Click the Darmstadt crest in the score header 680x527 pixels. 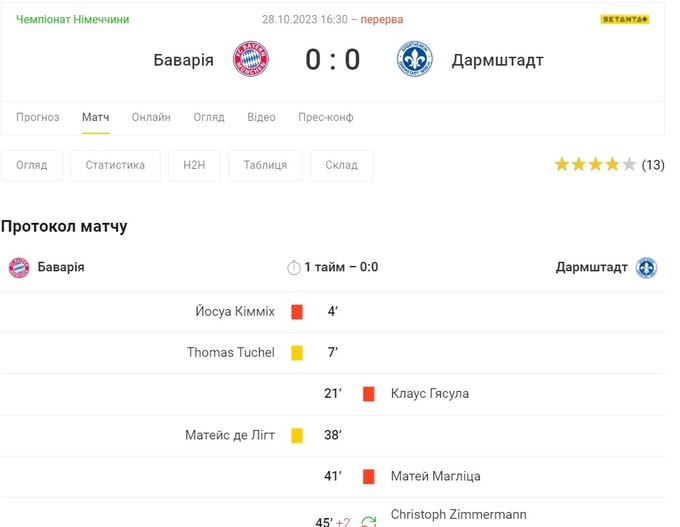414,60
